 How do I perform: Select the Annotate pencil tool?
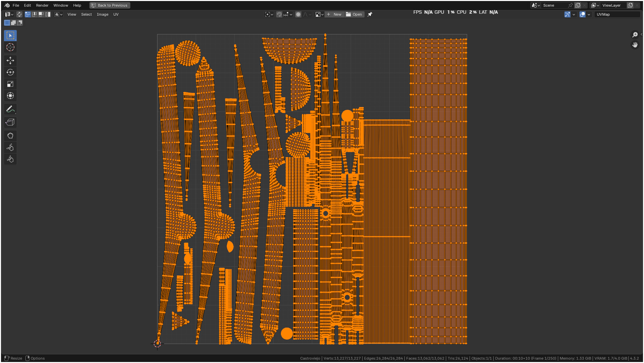coord(10,109)
